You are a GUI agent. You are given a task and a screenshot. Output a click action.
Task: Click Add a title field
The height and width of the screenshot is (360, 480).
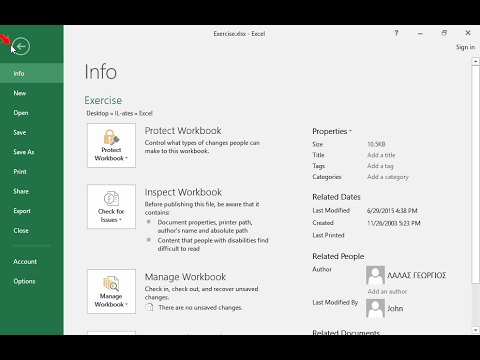coord(381,155)
